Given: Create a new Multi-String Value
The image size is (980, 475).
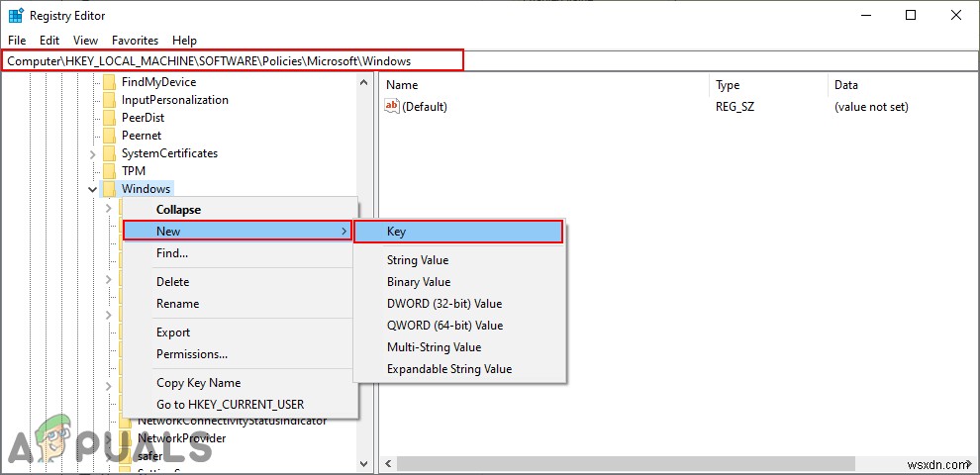Looking at the screenshot, I should pos(458,347).
